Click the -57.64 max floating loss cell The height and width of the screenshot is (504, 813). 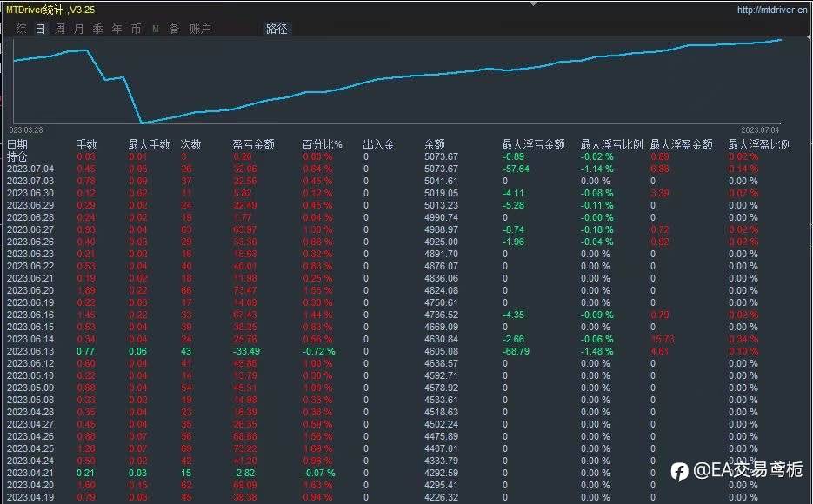(516, 169)
